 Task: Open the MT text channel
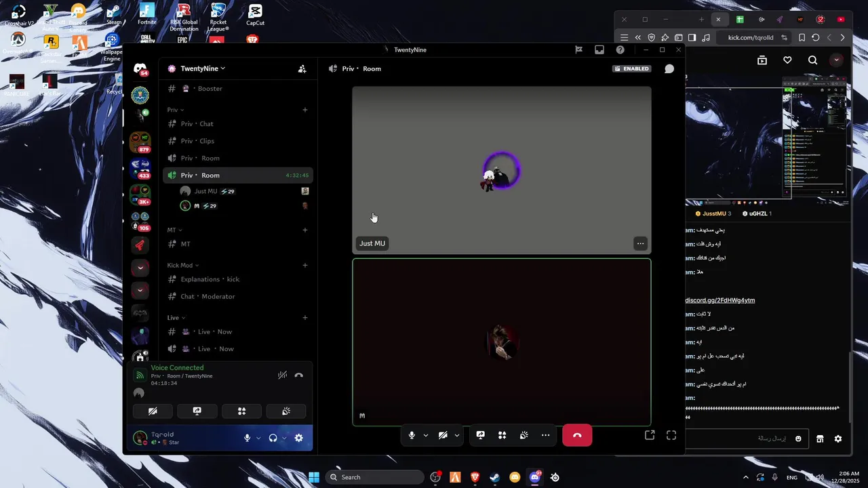(x=238, y=244)
